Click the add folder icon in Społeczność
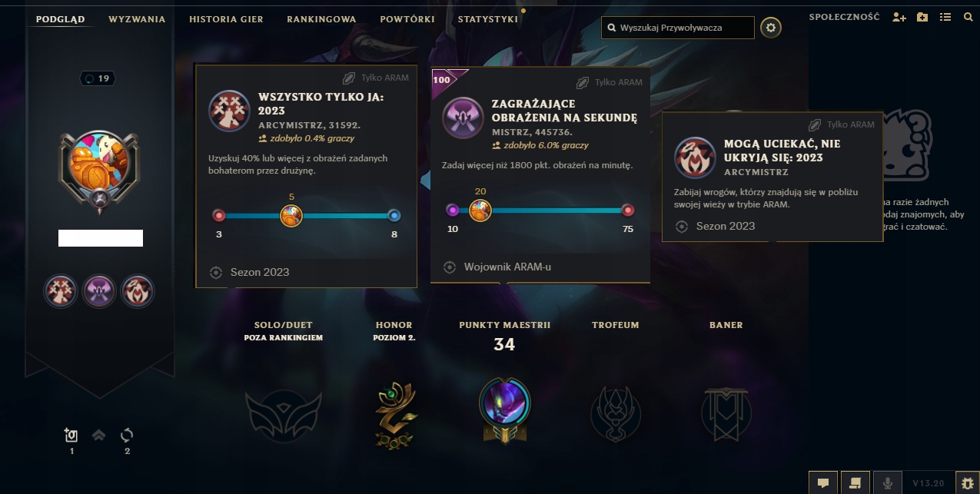Image resolution: width=980 pixels, height=494 pixels. point(922,17)
